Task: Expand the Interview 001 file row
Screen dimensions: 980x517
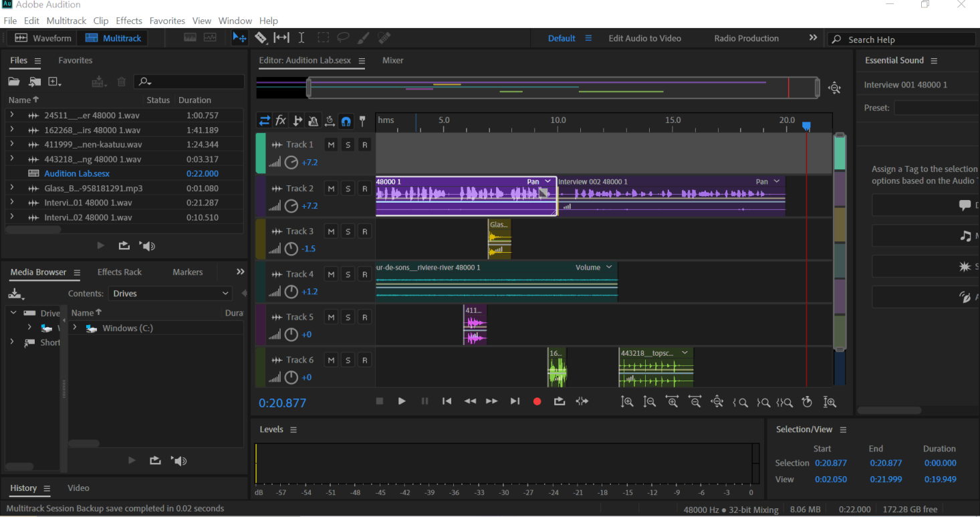Action: [12, 203]
